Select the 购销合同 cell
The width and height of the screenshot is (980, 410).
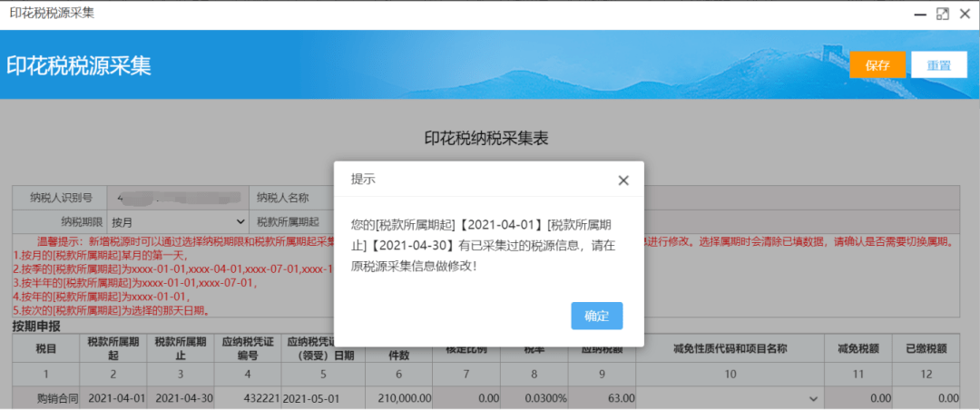click(46, 397)
